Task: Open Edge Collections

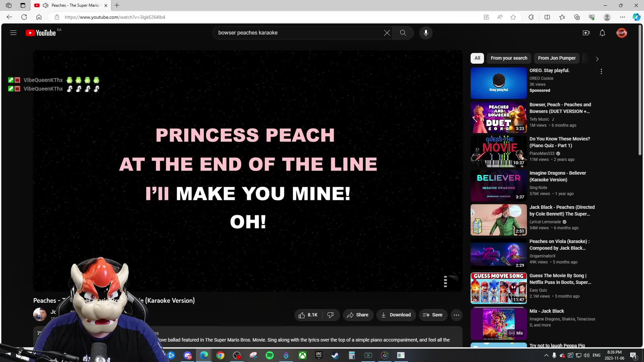Action: (577, 17)
